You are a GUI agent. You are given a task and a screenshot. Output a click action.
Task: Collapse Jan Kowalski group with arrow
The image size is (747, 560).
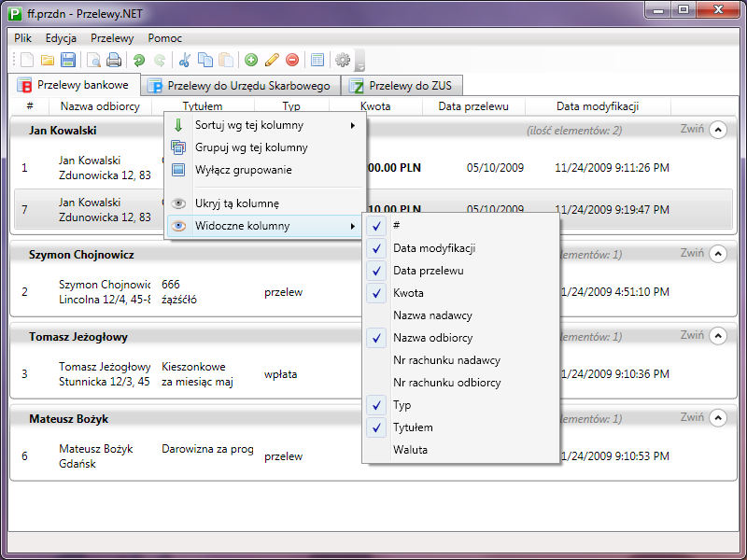coord(717,130)
